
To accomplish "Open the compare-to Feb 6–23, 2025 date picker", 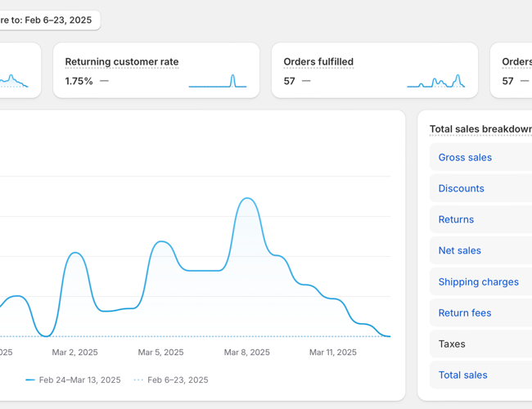I will pos(49,20).
